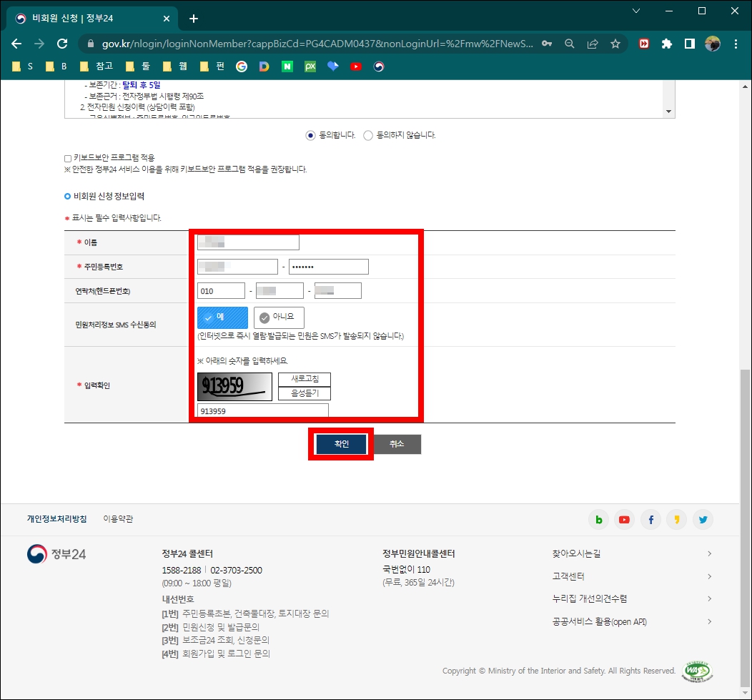Go forward with the browser arrow
752x700 pixels.
[x=39, y=44]
